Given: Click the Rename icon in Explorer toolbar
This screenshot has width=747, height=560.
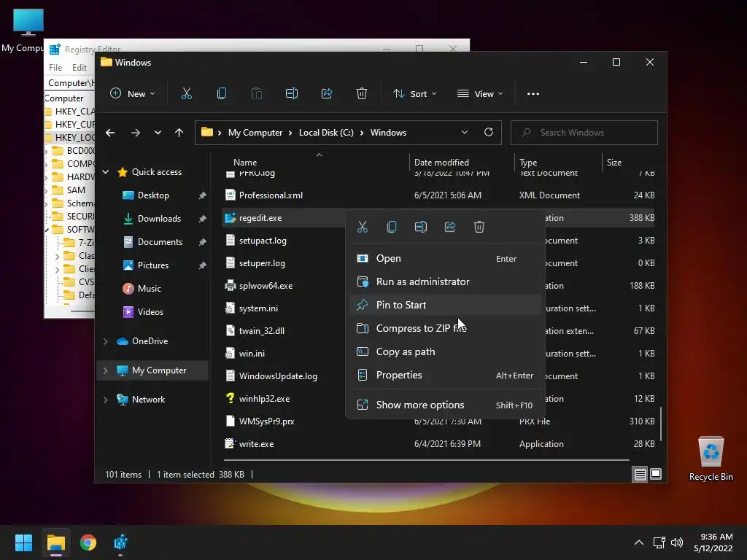Looking at the screenshot, I should coord(292,94).
